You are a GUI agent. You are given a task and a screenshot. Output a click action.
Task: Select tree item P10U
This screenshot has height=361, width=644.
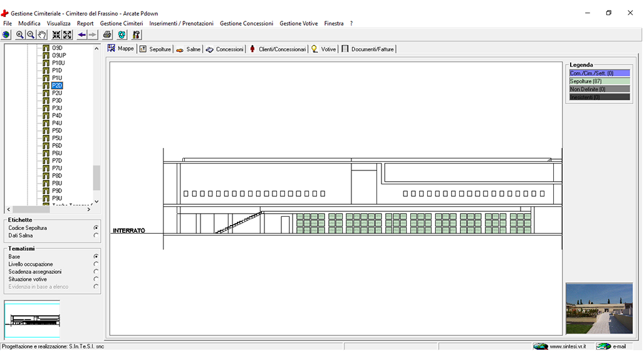[x=58, y=63]
